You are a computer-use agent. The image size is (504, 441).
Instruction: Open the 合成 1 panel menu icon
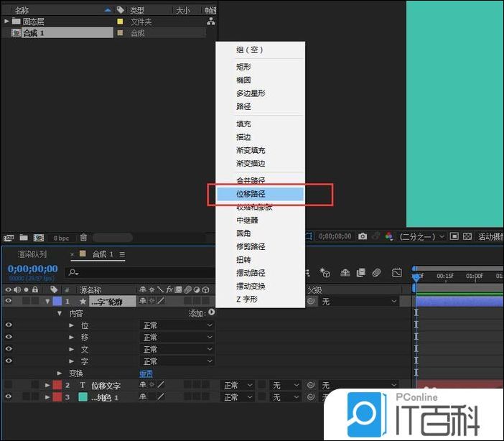pos(122,254)
